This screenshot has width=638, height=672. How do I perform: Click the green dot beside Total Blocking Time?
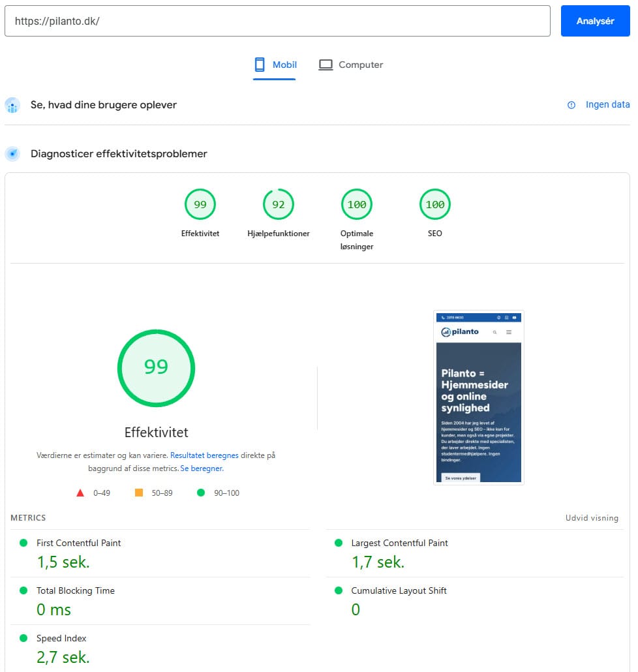tap(24, 591)
